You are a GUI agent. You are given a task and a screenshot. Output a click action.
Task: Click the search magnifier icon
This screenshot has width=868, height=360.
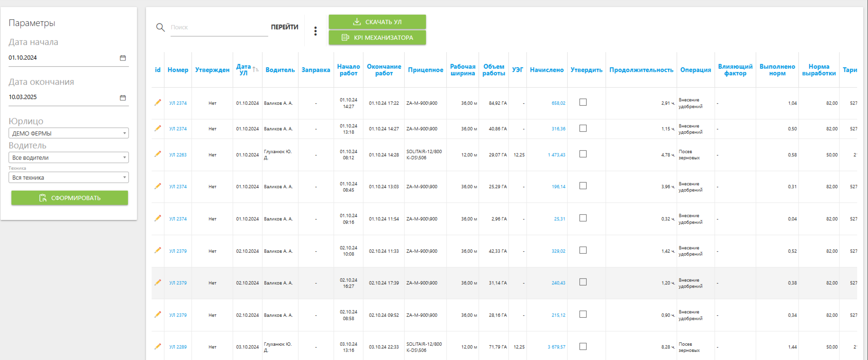point(160,28)
